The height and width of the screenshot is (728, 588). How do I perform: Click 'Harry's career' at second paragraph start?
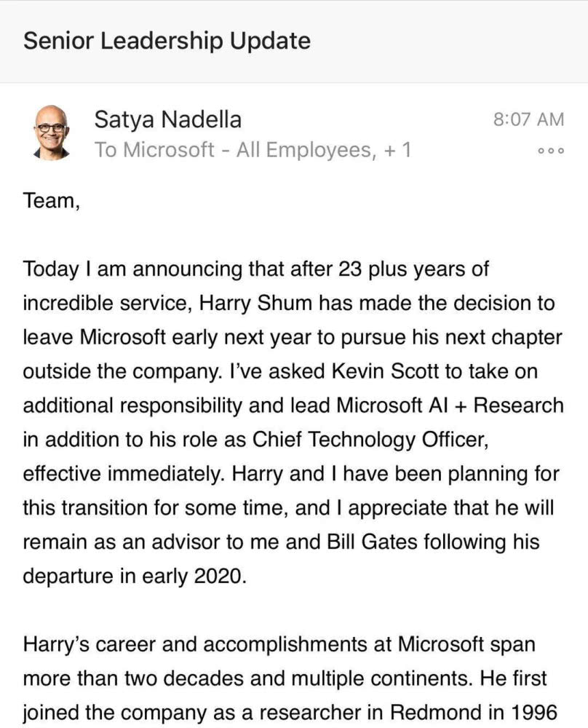coord(95,644)
